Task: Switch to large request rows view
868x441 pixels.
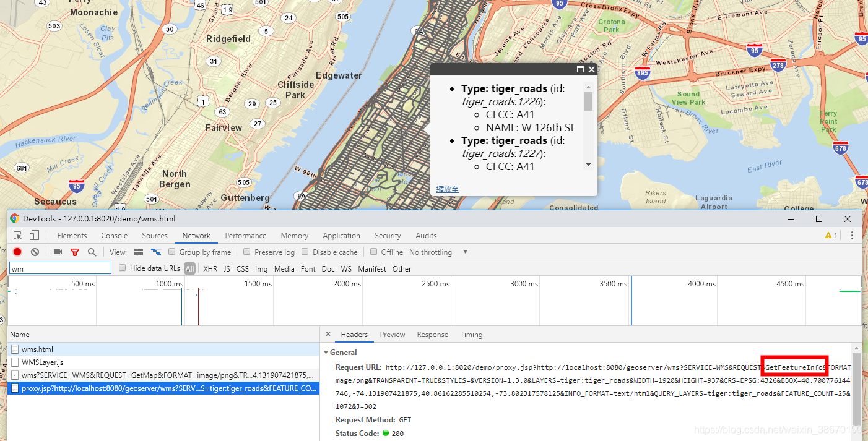Action: [139, 252]
